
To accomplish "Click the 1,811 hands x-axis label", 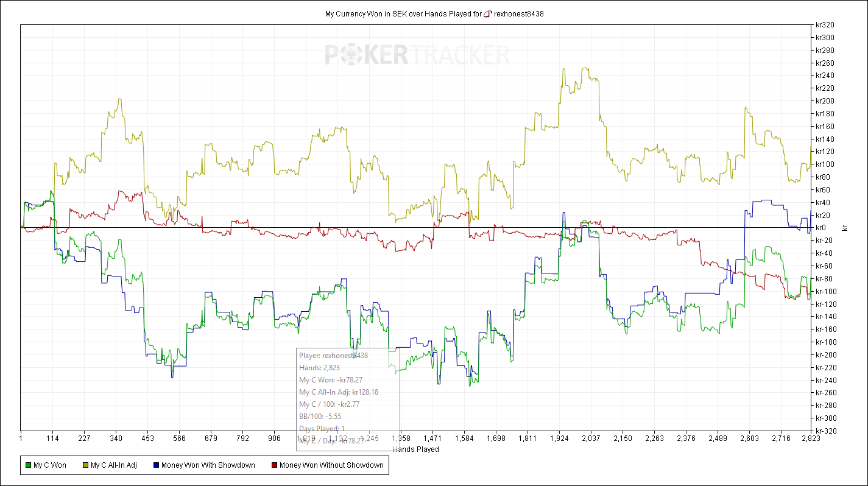I will coord(528,438).
